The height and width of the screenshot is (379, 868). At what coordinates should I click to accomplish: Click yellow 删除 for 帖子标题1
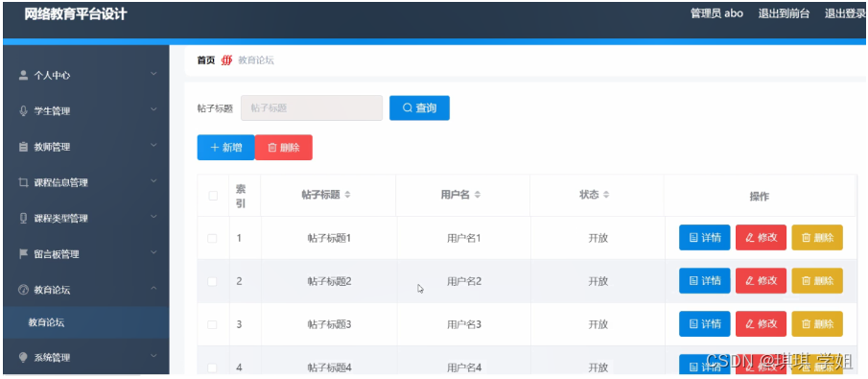pyautogui.click(x=817, y=238)
